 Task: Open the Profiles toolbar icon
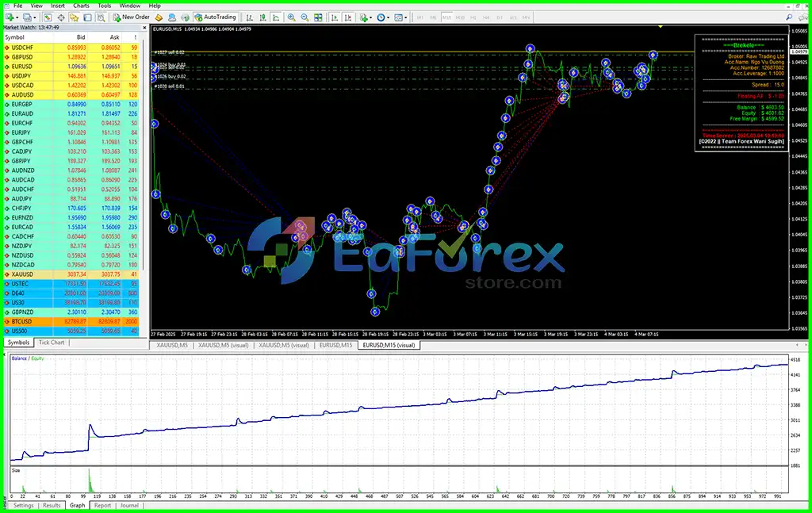pos(26,17)
